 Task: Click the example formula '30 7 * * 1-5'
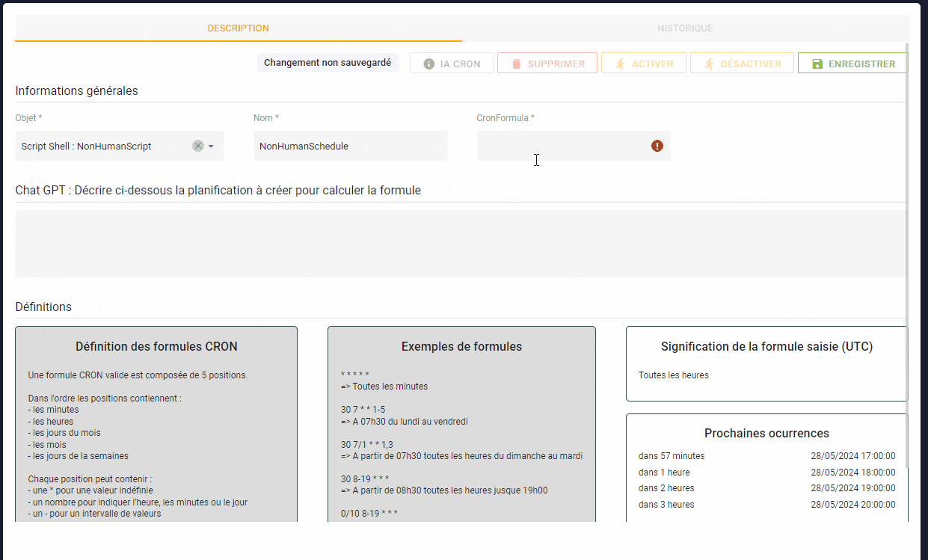pyautogui.click(x=363, y=410)
